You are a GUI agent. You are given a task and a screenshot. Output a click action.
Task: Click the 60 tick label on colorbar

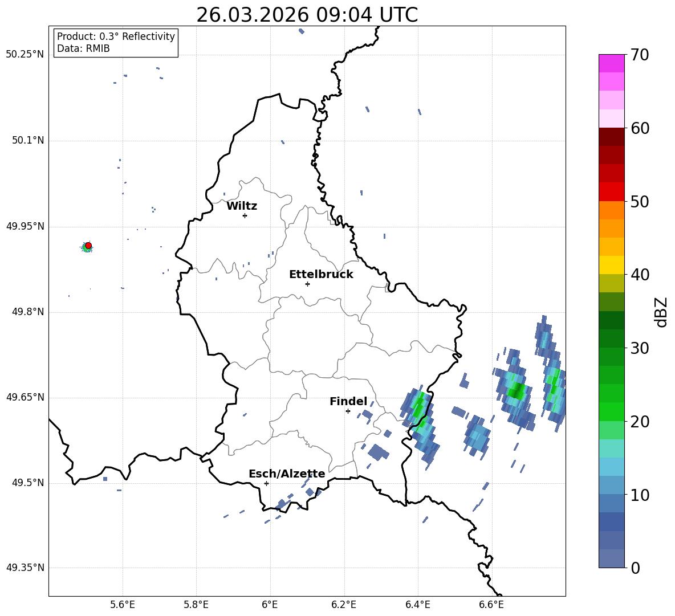click(639, 128)
